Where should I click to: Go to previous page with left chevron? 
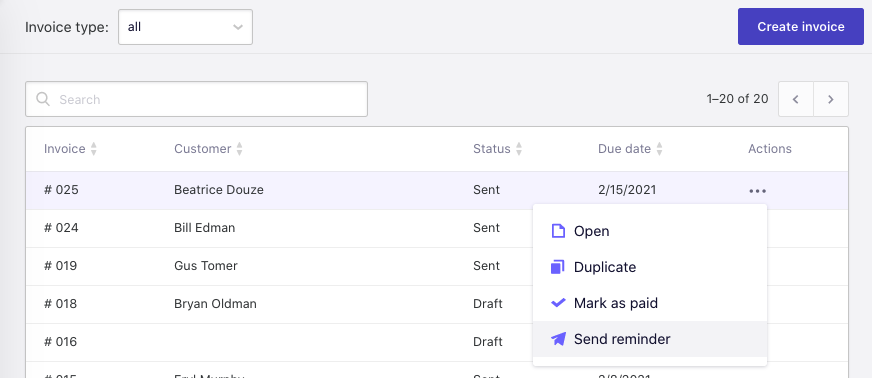(x=796, y=99)
